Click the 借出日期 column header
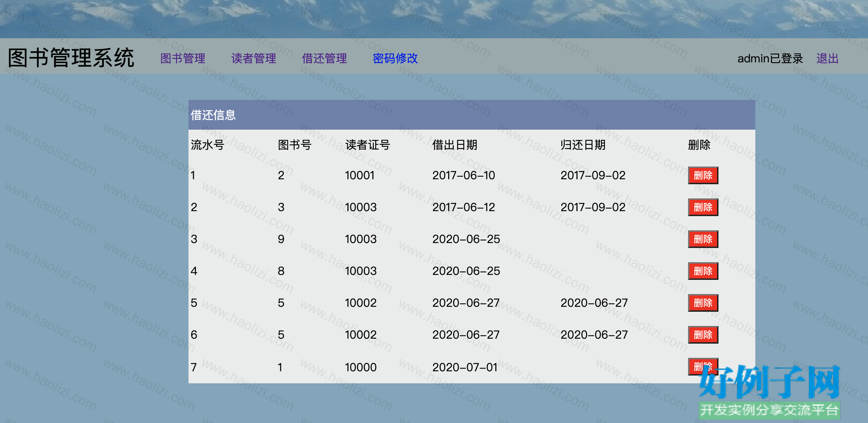 (x=455, y=145)
